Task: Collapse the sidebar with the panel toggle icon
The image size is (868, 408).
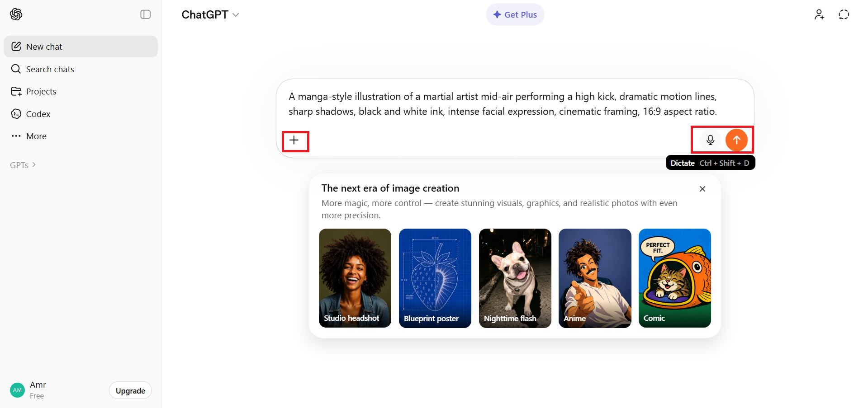Action: point(146,14)
